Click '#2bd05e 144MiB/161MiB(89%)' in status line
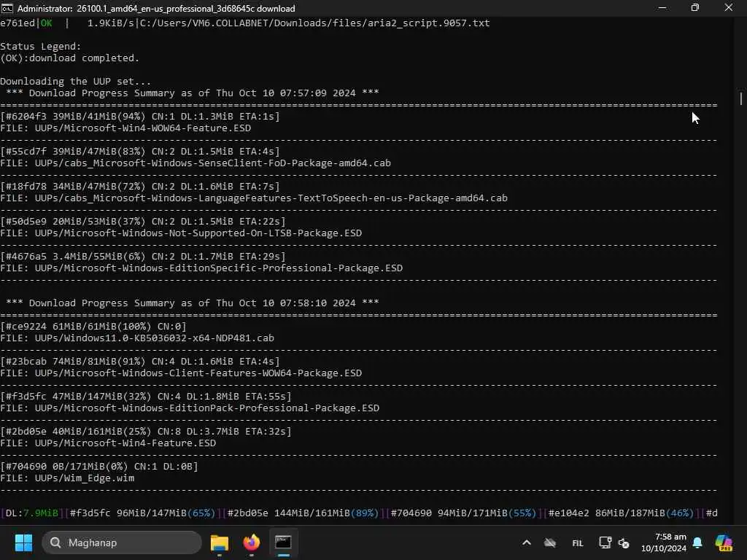This screenshot has width=747, height=560. point(303,513)
